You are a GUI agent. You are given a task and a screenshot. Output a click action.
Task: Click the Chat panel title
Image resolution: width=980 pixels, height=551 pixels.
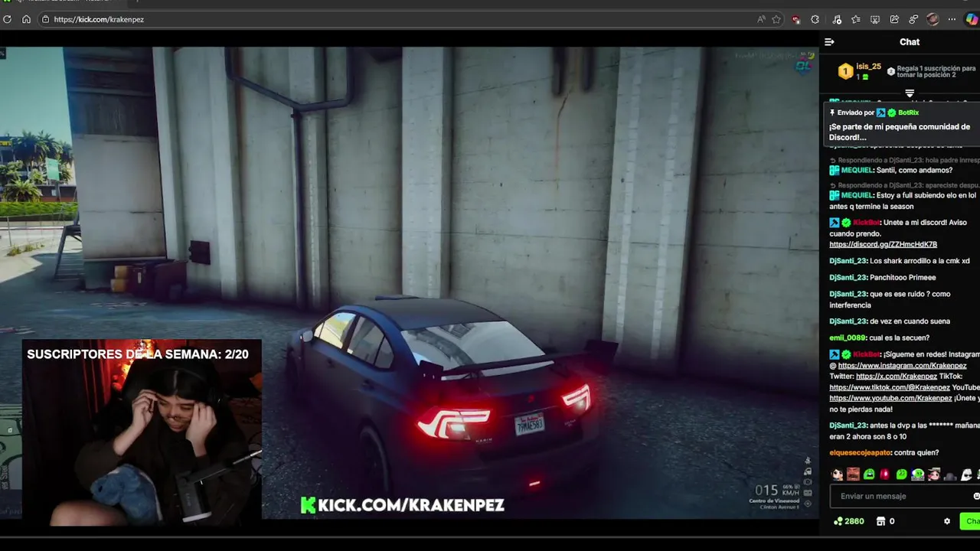tap(910, 42)
